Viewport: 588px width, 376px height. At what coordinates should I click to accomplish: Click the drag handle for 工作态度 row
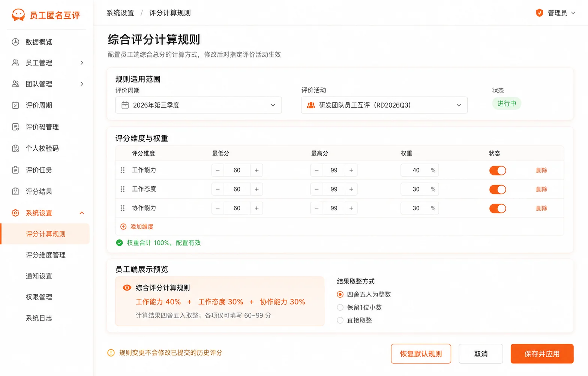(122, 189)
